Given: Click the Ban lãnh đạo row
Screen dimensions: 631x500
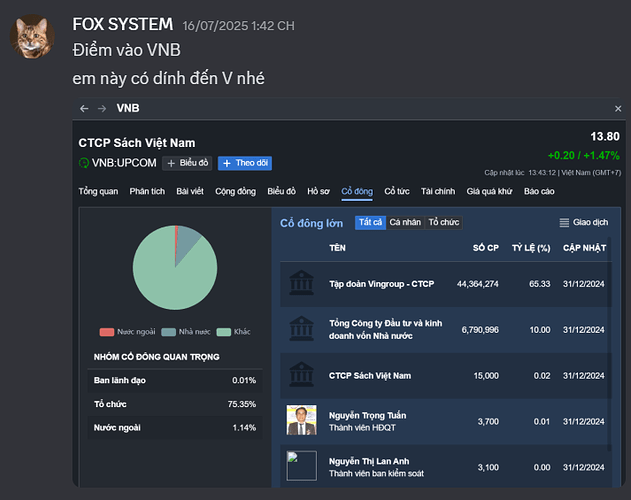Looking at the screenshot, I should [x=175, y=380].
